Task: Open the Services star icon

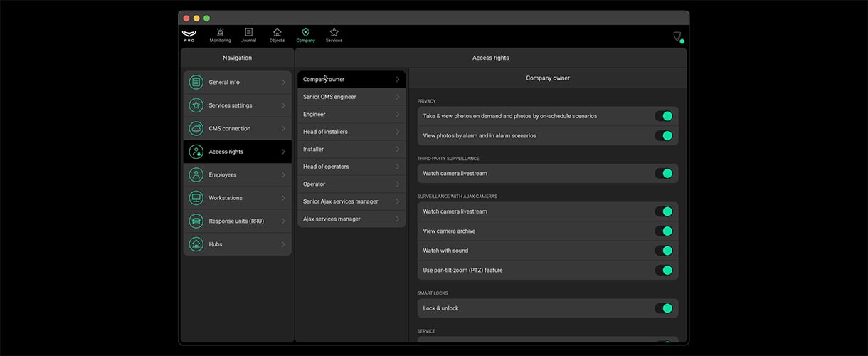Action: coord(334,32)
